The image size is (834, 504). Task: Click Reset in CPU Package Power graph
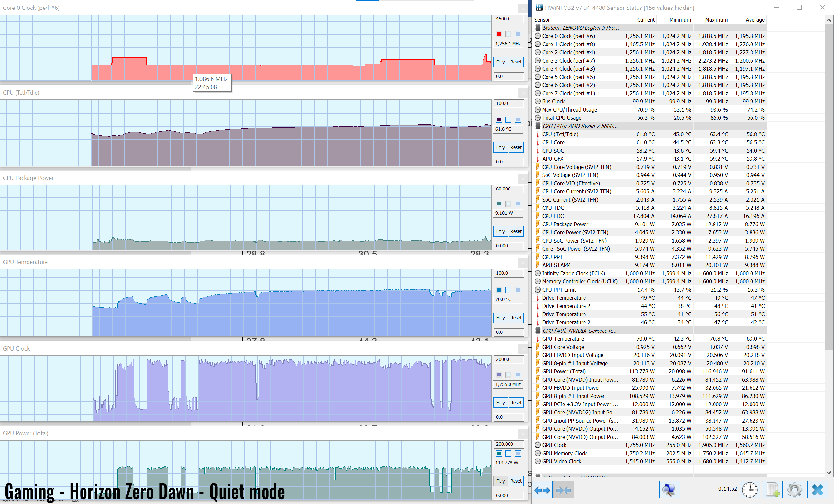click(516, 231)
